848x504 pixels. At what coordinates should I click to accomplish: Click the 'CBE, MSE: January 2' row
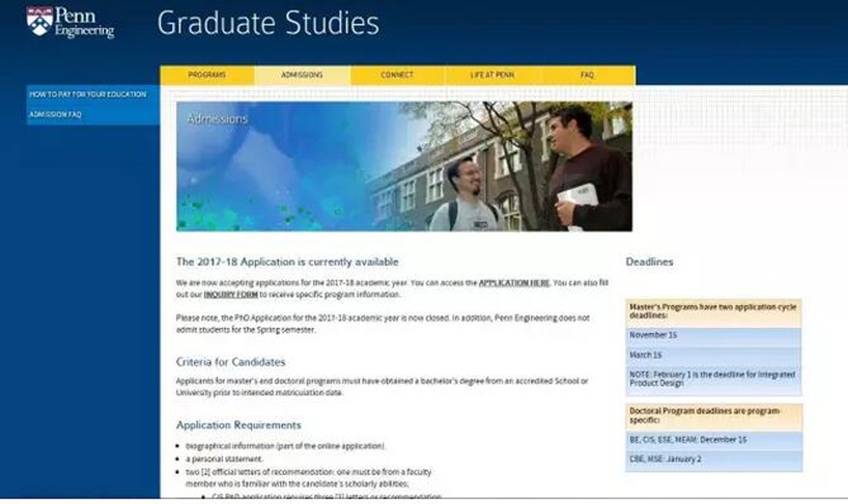point(714,460)
